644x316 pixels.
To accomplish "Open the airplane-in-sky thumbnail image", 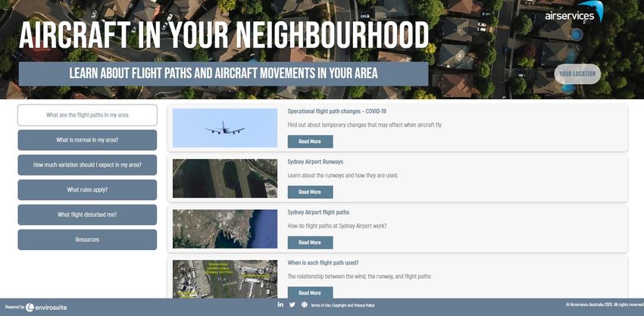I will (x=225, y=128).
